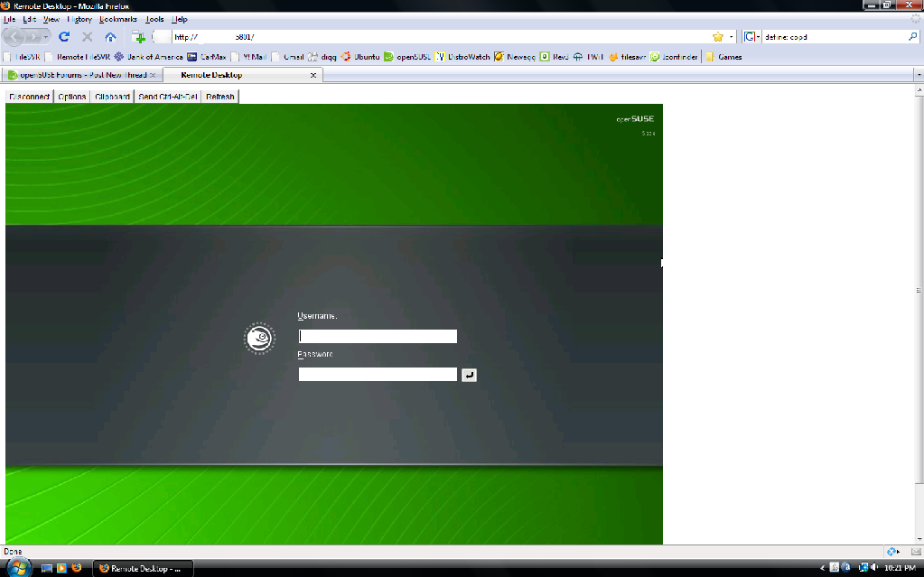Viewport: 924px width, 577px height.
Task: Open the back/forward history dropdown arrow
Action: [x=46, y=37]
